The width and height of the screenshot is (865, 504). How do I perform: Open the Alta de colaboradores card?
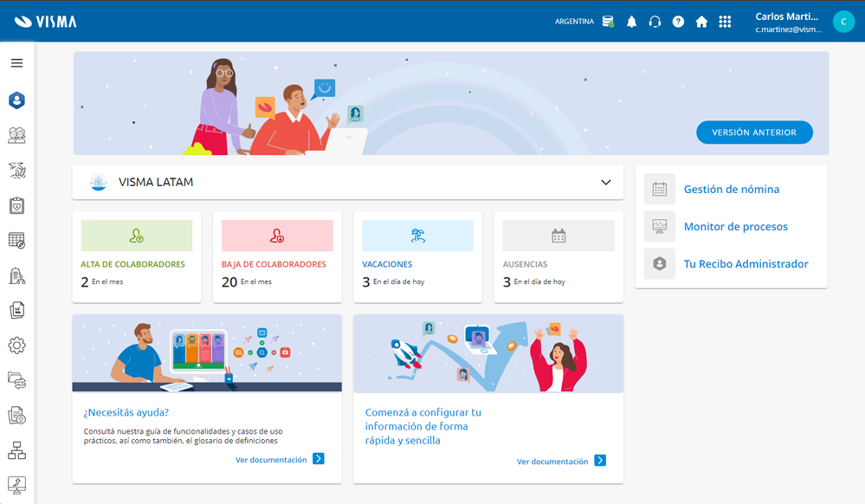137,256
